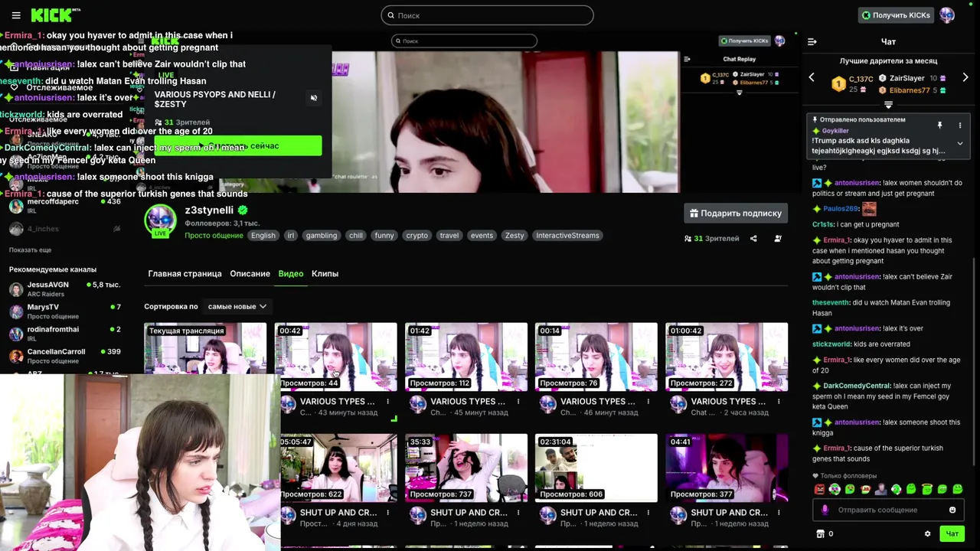The height and width of the screenshot is (551, 980).
Task: Open the three-dot menu on the pinned message
Action: 959,125
